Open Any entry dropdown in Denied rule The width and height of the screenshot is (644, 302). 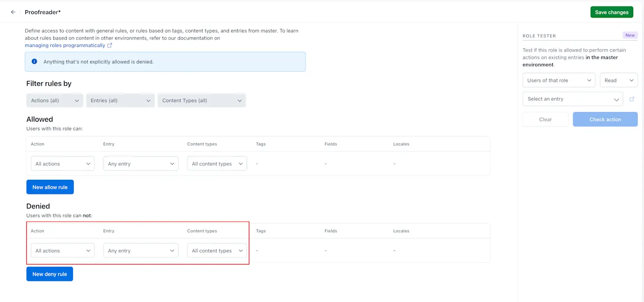(x=141, y=251)
